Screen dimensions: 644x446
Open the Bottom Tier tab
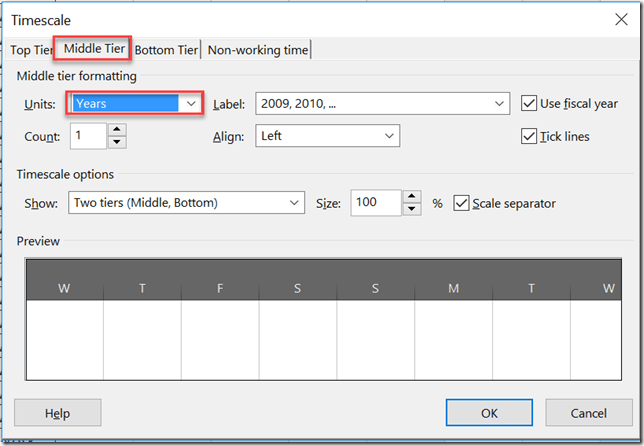(166, 50)
